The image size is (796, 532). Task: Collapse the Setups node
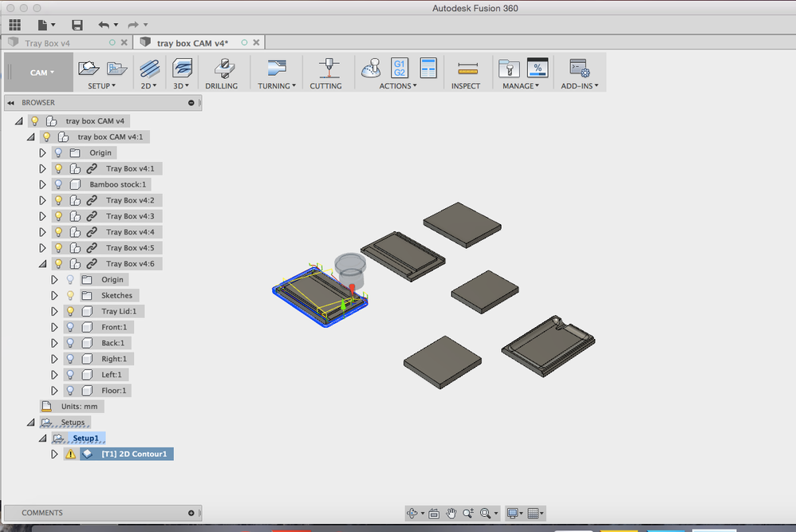coord(31,422)
